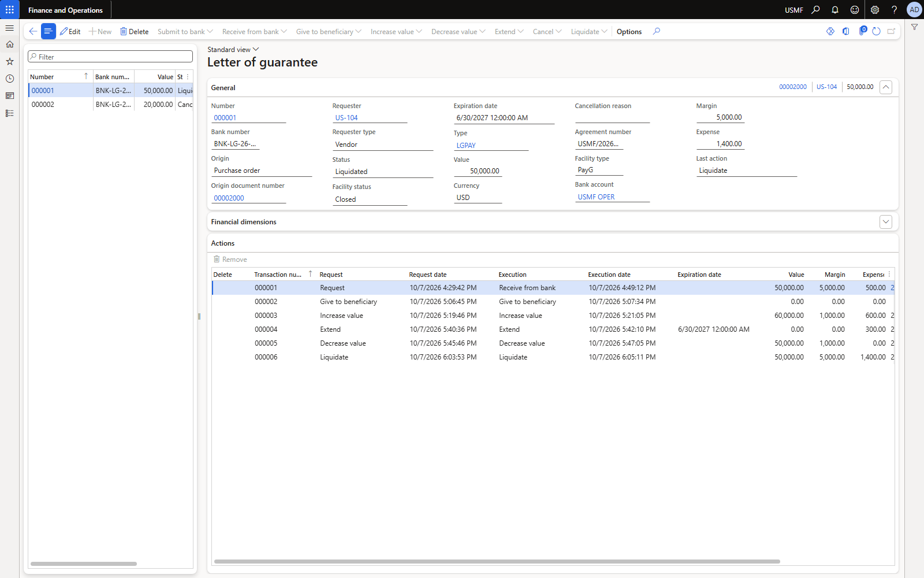924x578 pixels.
Task: Open the Give to beneficiary menu
Action: [x=329, y=31]
